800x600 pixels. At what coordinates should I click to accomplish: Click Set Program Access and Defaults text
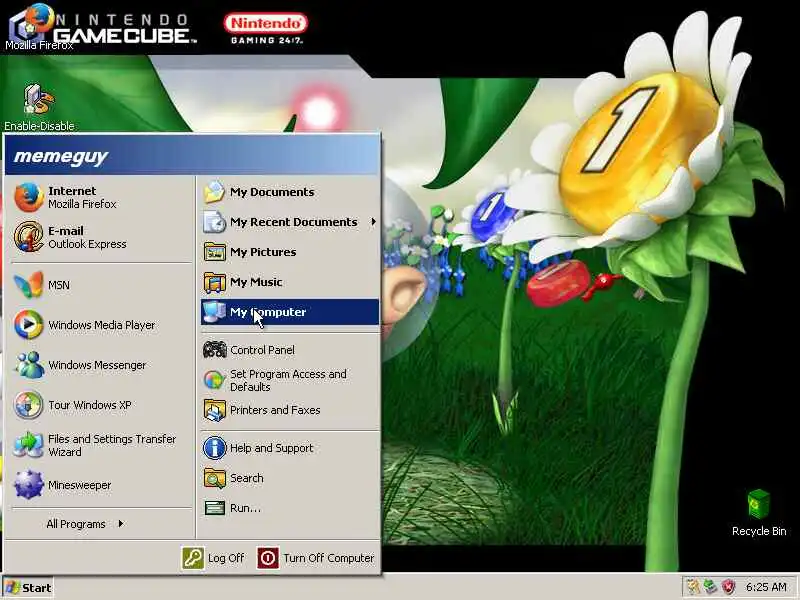(x=288, y=381)
